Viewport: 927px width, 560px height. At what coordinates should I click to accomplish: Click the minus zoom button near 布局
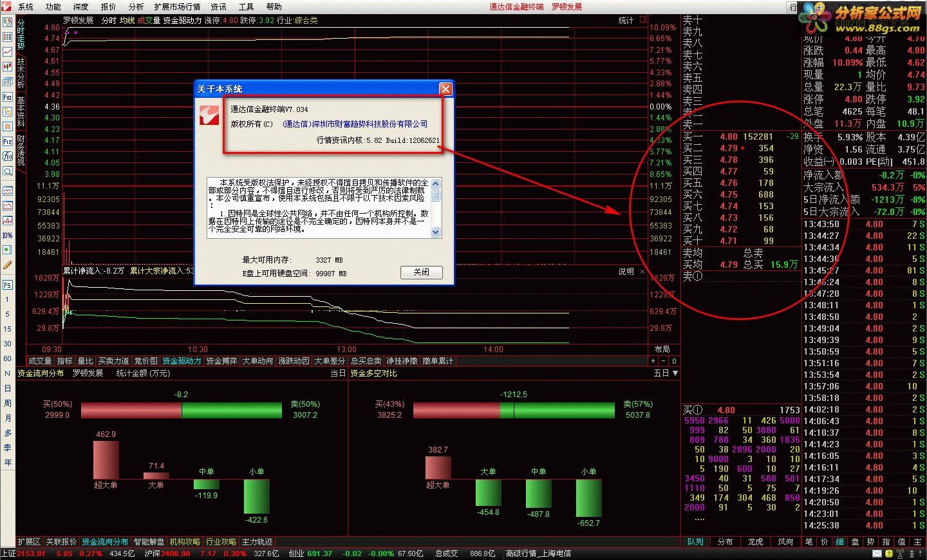point(664,361)
